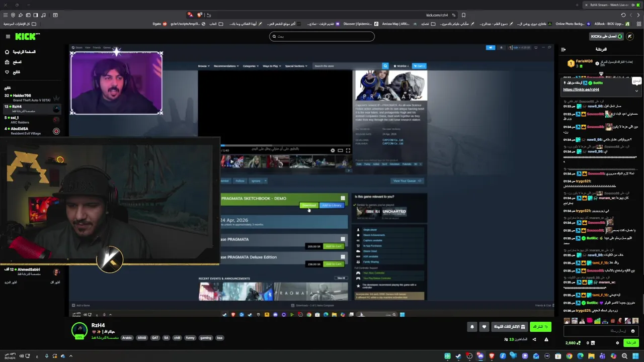Open Steam icon in Windows taskbar
The width and height of the screenshot is (644, 362).
(x=458, y=356)
